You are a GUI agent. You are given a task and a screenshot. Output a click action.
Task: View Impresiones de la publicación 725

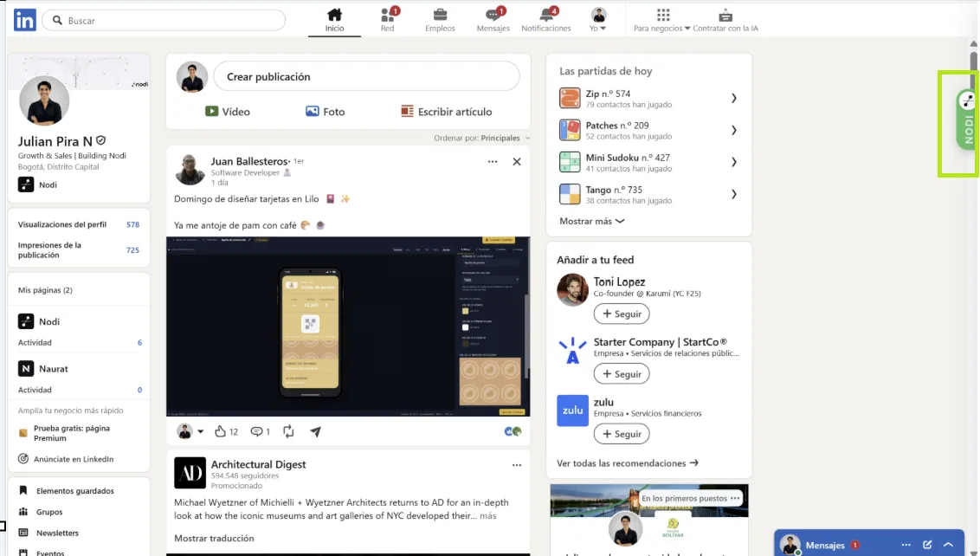(79, 250)
